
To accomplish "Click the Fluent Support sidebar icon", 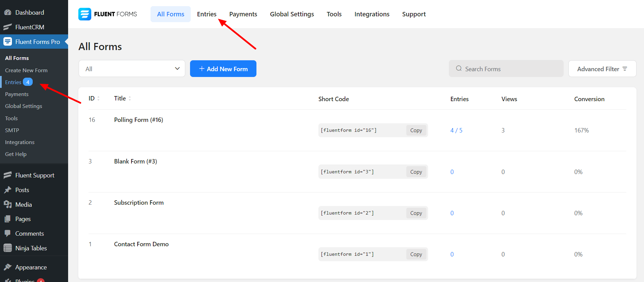I will pos(7,175).
